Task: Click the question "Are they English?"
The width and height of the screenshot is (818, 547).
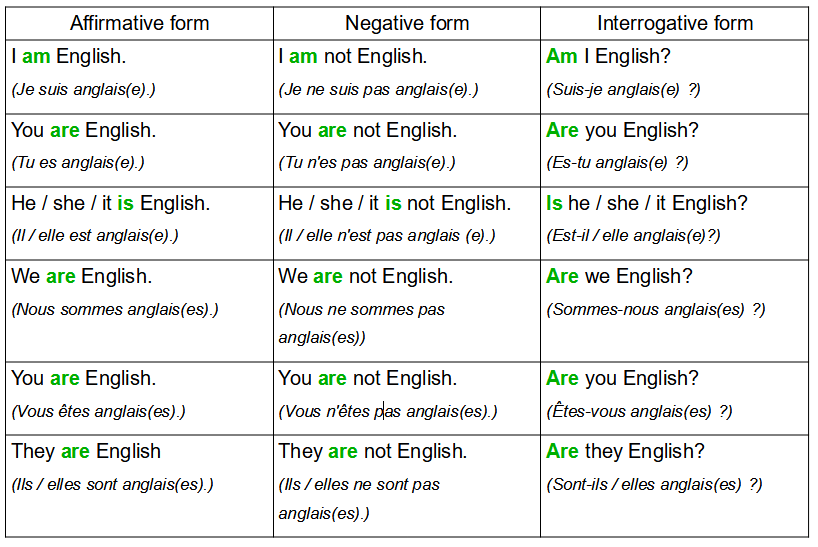Action: click(625, 452)
